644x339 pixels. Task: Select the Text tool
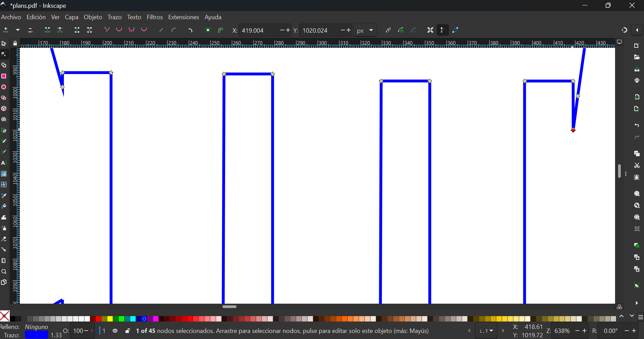click(x=4, y=163)
